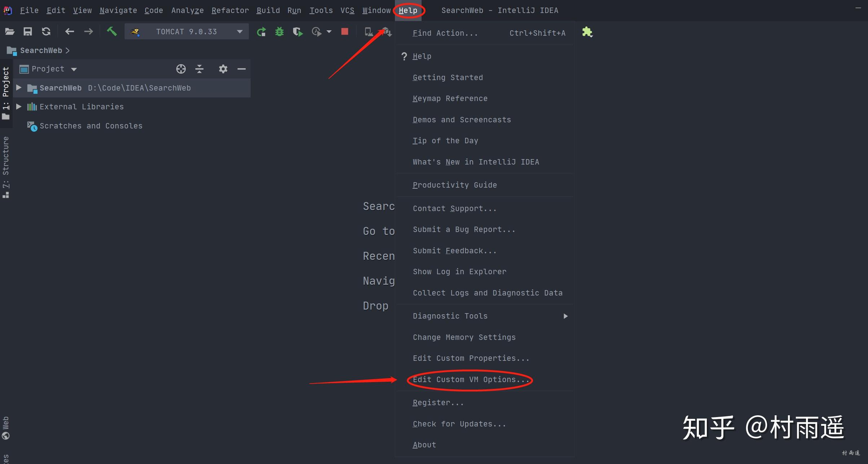Expand the SearchWeb project folder
This screenshot has height=464, width=868.
pyautogui.click(x=19, y=87)
